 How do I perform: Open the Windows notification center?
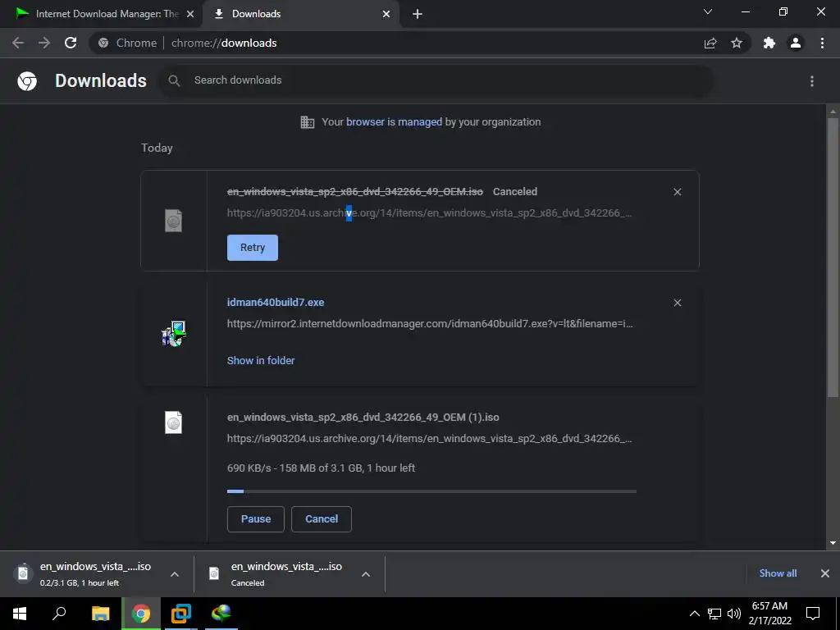pyautogui.click(x=813, y=614)
